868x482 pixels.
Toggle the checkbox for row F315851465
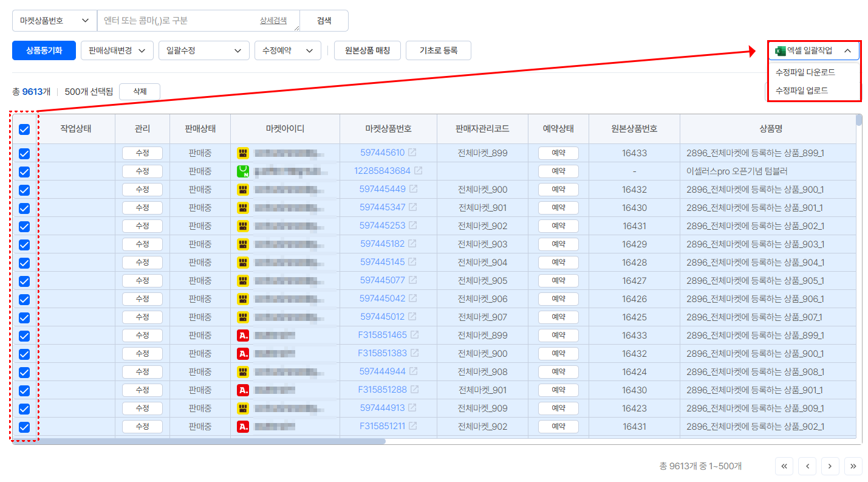tap(24, 336)
